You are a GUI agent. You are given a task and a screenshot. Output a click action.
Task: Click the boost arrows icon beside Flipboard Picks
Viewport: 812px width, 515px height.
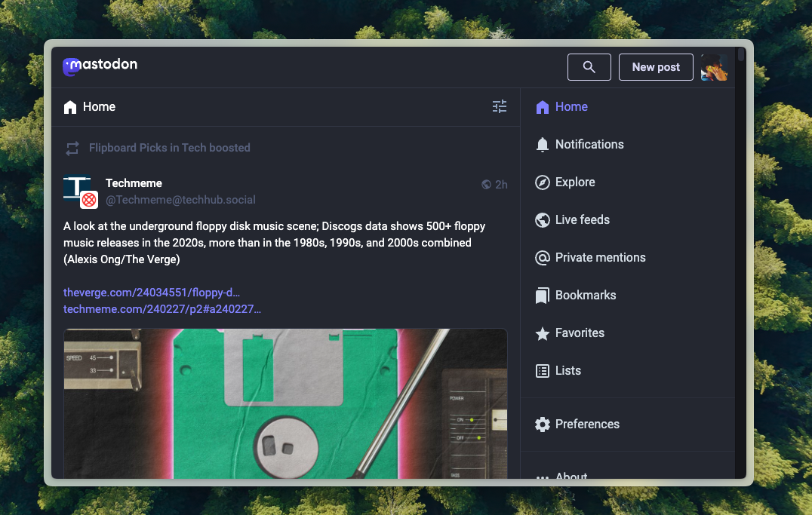(72, 149)
